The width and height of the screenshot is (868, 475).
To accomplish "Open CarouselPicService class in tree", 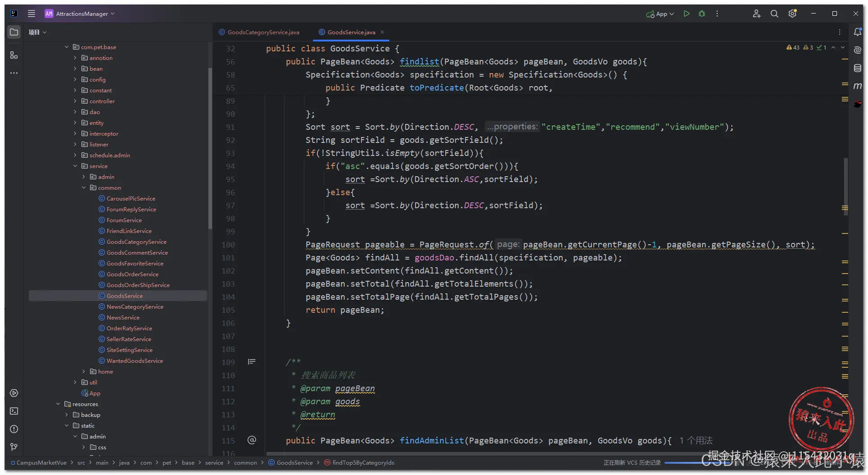I will pos(131,198).
